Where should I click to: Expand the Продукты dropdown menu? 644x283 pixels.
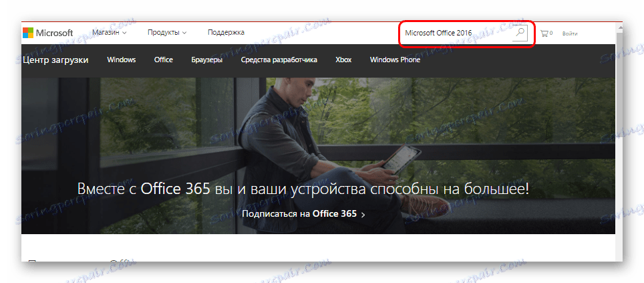pyautogui.click(x=167, y=32)
